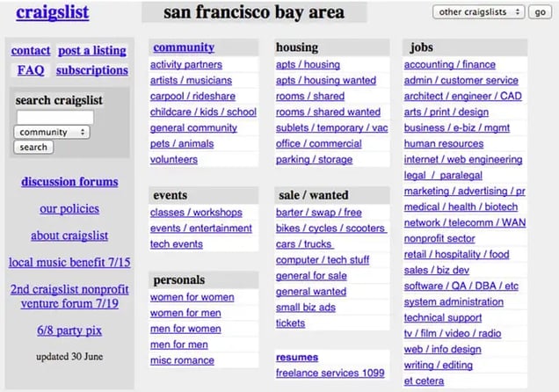The image size is (559, 392).
Task: Open the post a listing link
Action: pos(92,51)
